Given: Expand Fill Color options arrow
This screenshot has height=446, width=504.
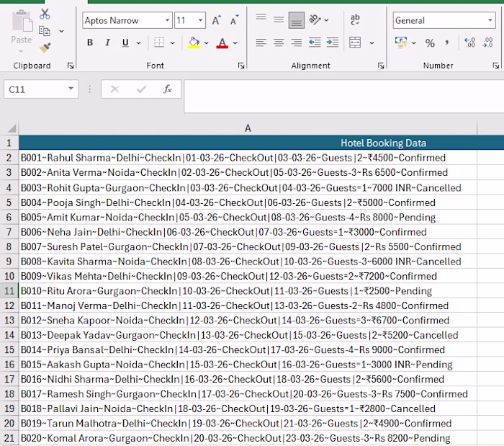Looking at the screenshot, I should [x=207, y=43].
